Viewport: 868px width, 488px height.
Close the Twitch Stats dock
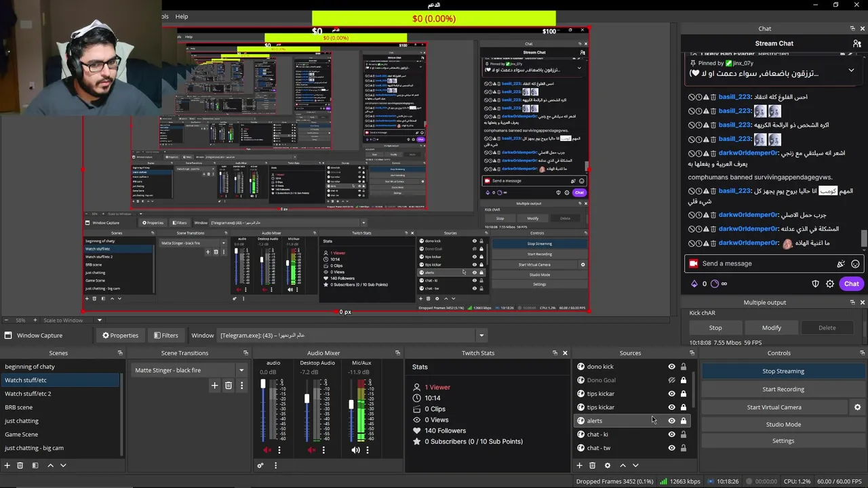[x=565, y=353]
